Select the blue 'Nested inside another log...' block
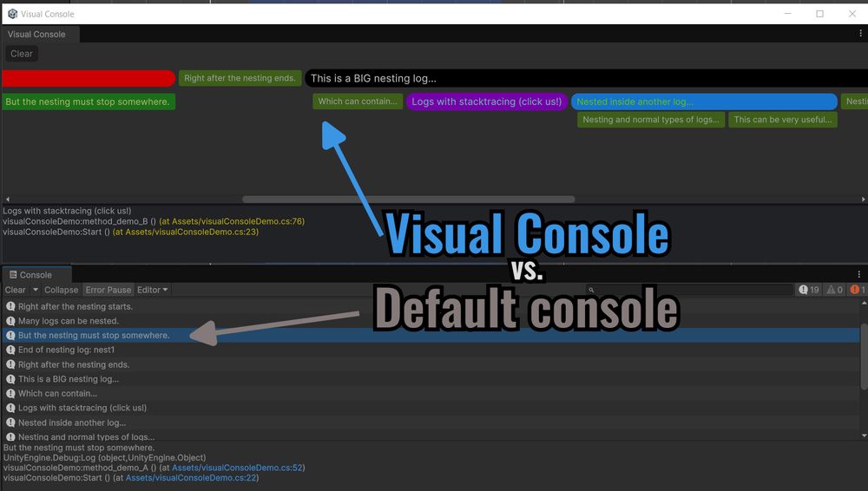Image resolution: width=868 pixels, height=491 pixels. coord(704,101)
